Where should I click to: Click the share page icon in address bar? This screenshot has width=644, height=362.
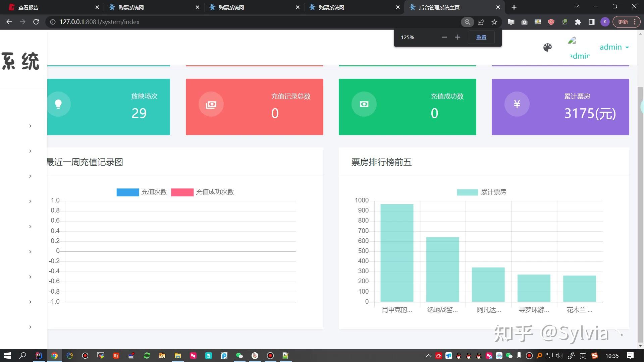pos(481,22)
